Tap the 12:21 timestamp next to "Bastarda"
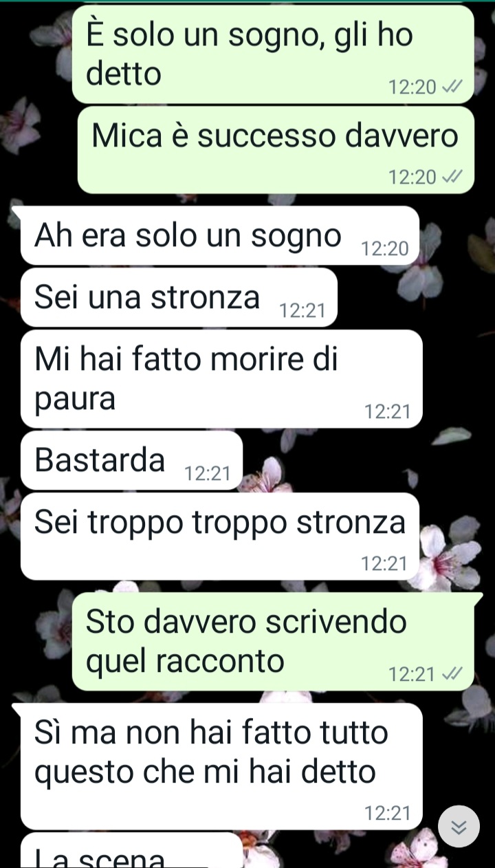 (x=208, y=474)
